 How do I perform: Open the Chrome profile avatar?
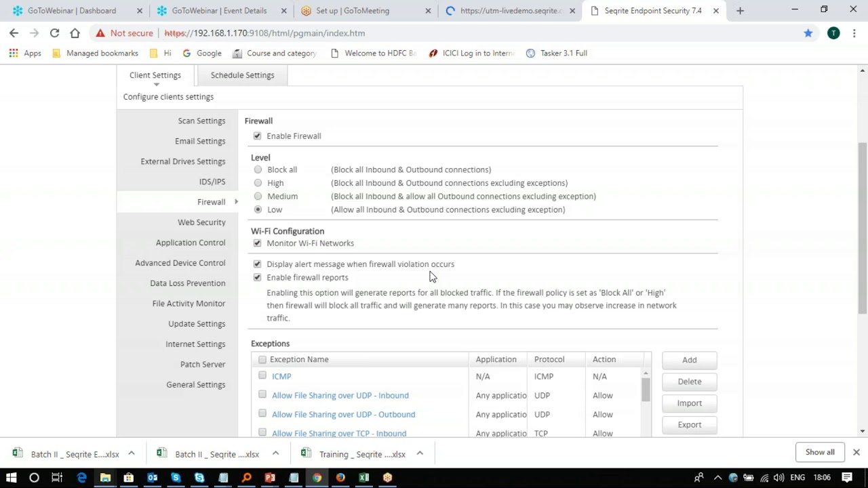click(x=833, y=33)
